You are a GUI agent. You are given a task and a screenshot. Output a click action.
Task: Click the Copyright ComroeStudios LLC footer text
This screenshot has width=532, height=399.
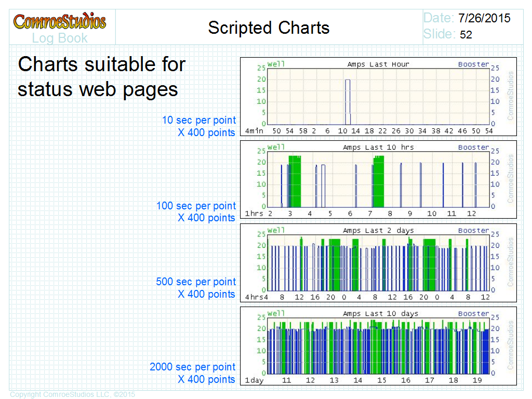coord(72,394)
